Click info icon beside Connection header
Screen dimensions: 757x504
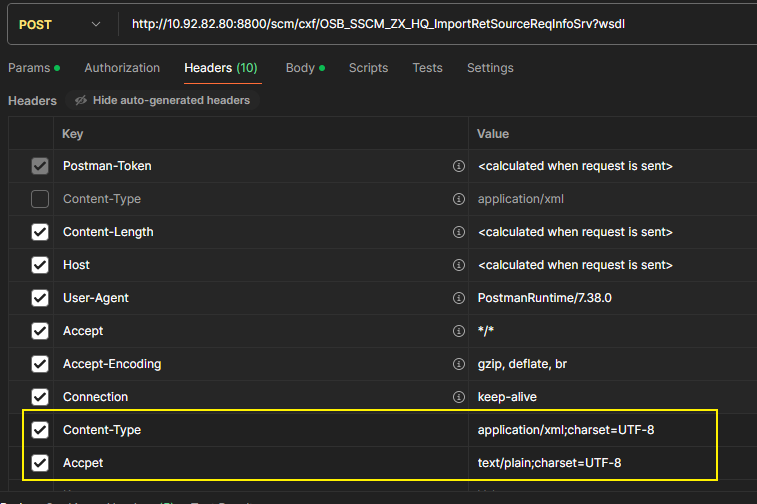(459, 397)
